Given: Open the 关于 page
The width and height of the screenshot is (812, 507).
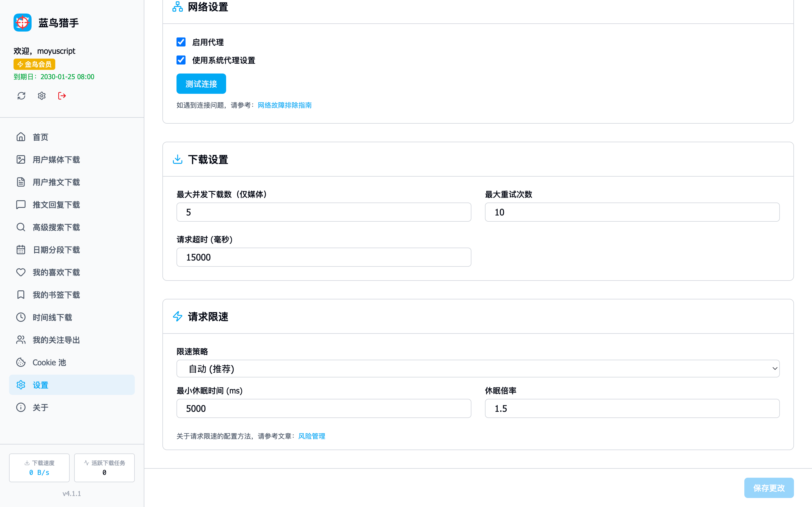Looking at the screenshot, I should click(41, 407).
